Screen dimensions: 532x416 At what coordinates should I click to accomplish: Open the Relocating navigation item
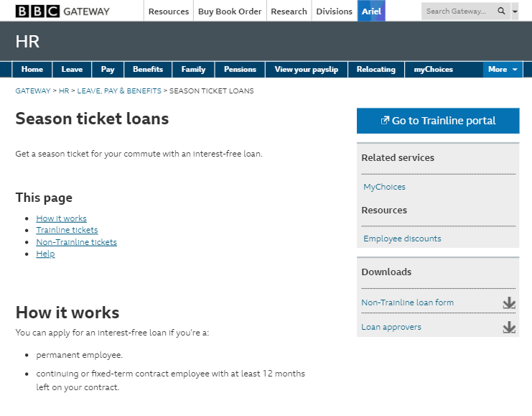click(x=376, y=70)
